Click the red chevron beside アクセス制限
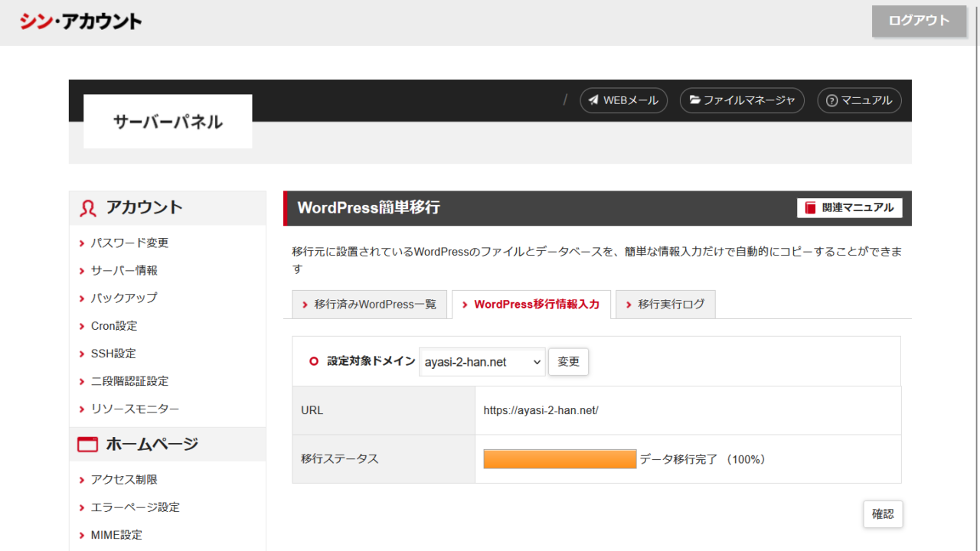This screenshot has height=551, width=980. coord(82,480)
